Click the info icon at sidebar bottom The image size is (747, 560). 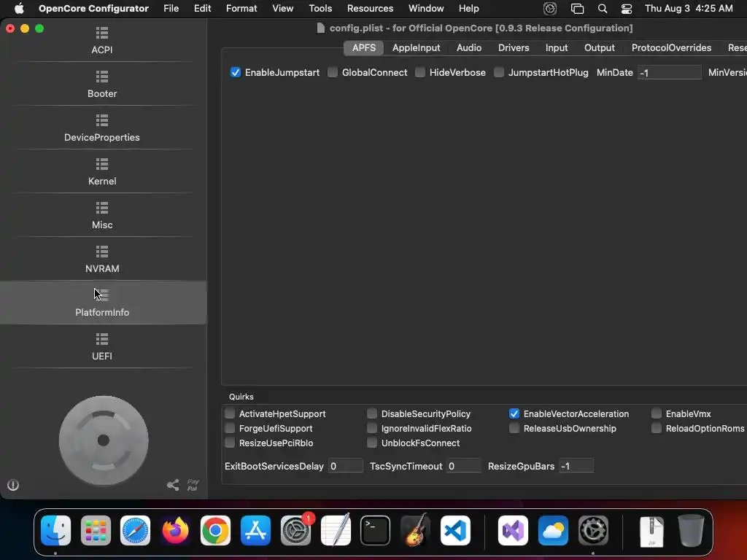[13, 485]
